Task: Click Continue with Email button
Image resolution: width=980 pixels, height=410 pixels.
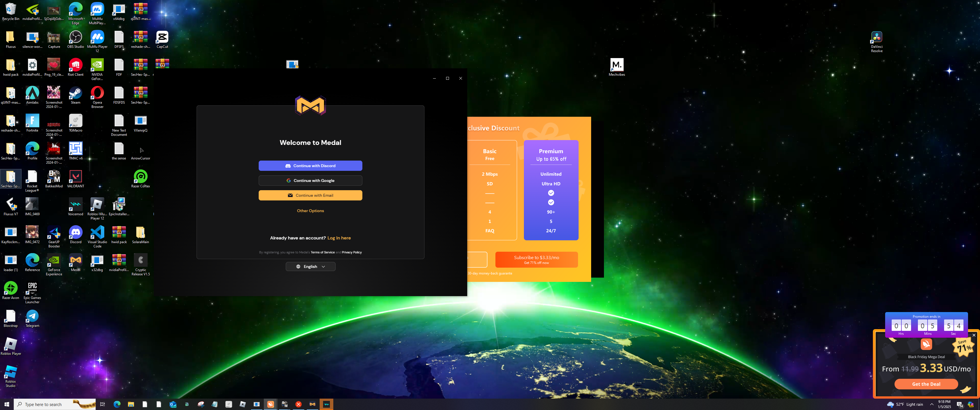Action: (x=310, y=196)
